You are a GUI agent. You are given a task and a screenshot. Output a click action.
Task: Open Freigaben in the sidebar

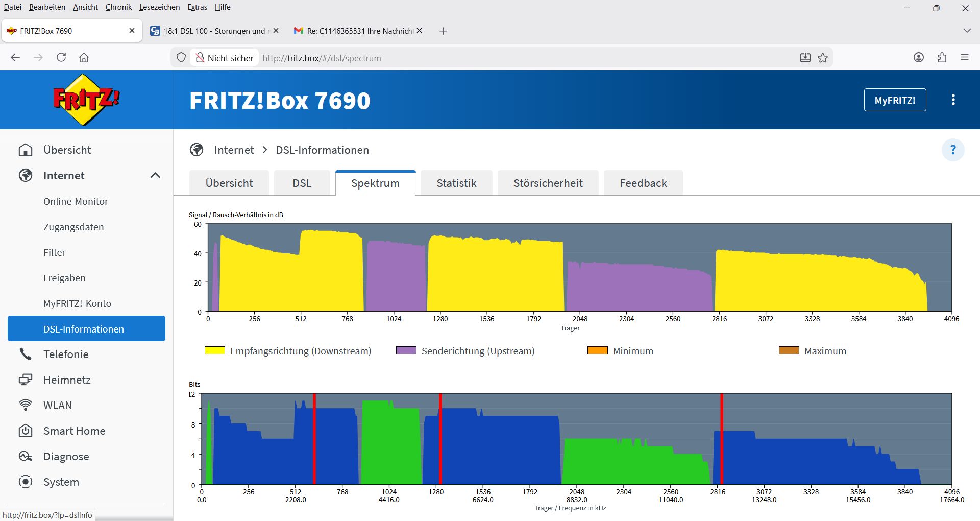coord(64,278)
